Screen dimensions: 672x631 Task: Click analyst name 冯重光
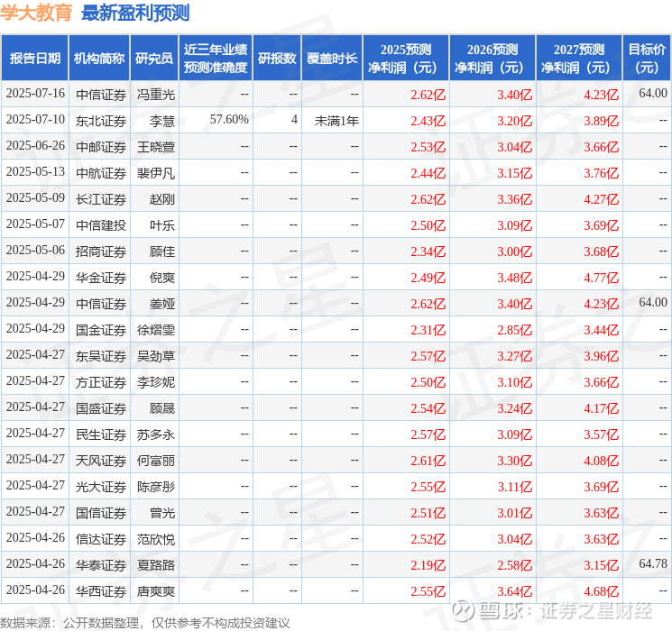pyautogui.click(x=156, y=95)
